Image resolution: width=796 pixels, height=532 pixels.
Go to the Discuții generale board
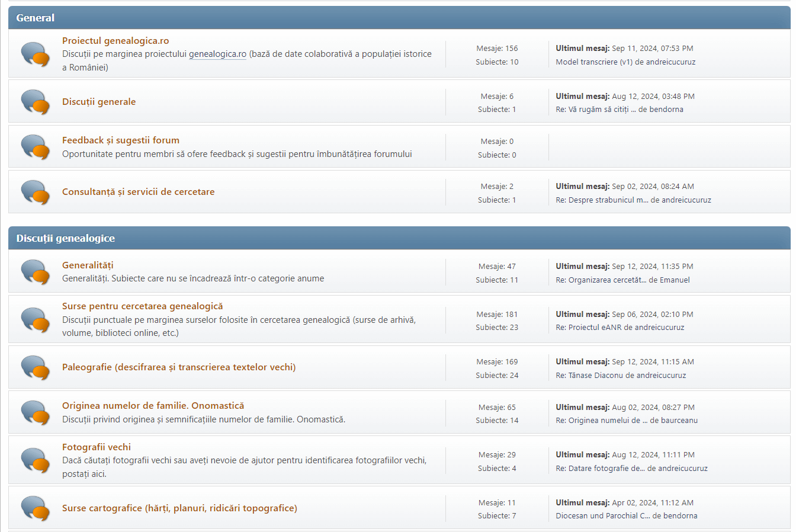point(99,102)
